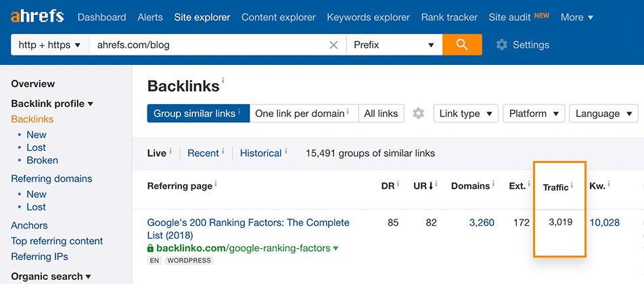Switch to Recent backlinks view

[x=203, y=153]
